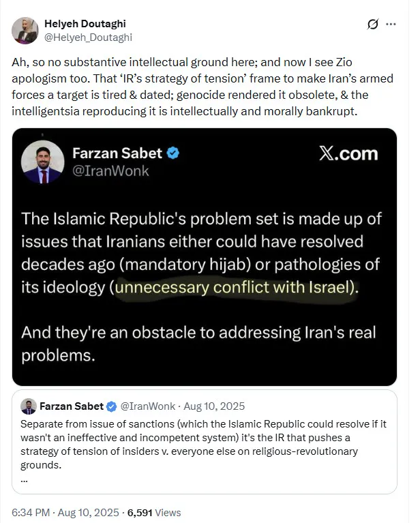This screenshot has height=523, width=420.
Task: Click the Grok icon in tweet header
Action: [373, 25]
